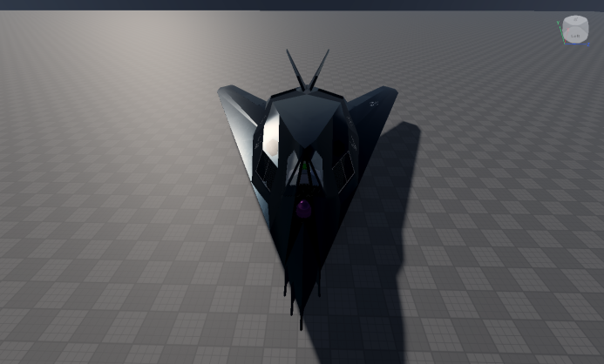Click the Left face of the view cube
This screenshot has width=604, height=364.
[575, 34]
